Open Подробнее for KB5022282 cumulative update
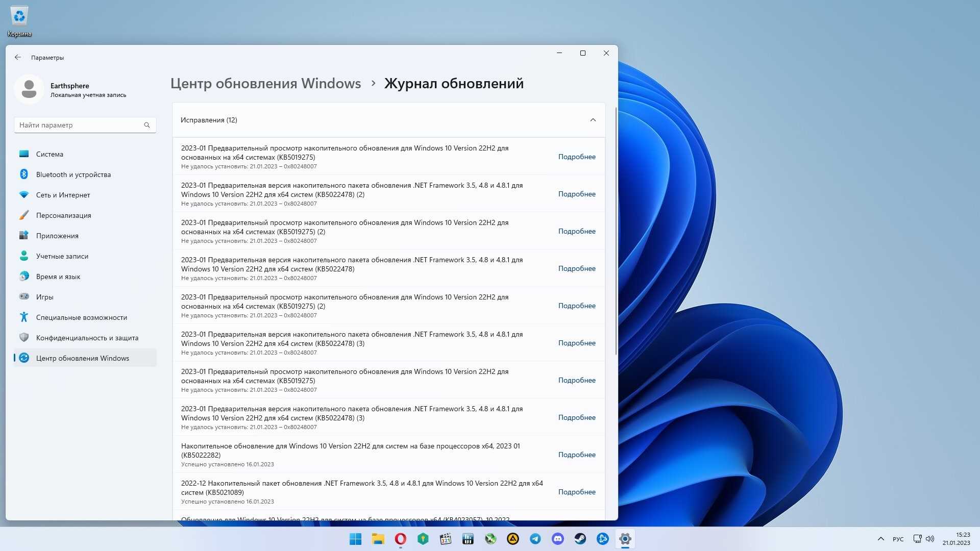The height and width of the screenshot is (551, 980). click(577, 455)
